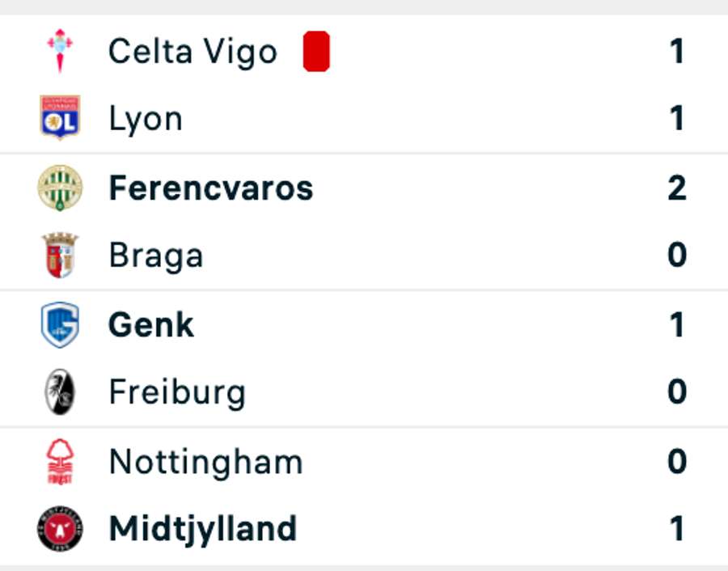The image size is (728, 571).
Task: Click the Nottingham Forest tree logo
Action: [60, 462]
